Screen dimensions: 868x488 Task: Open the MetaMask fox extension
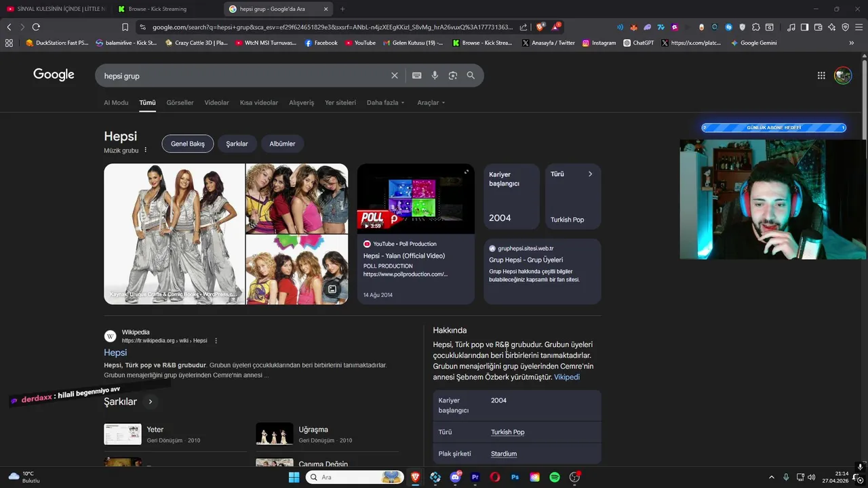click(633, 27)
